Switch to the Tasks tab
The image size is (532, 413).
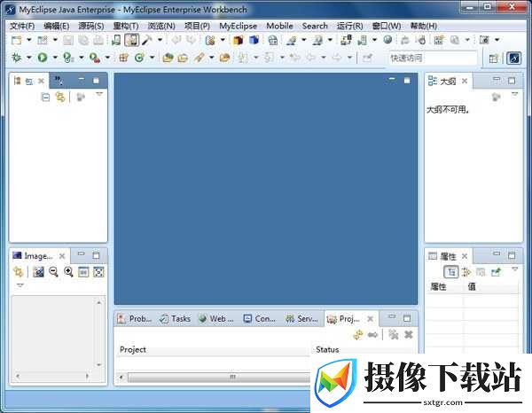175,319
